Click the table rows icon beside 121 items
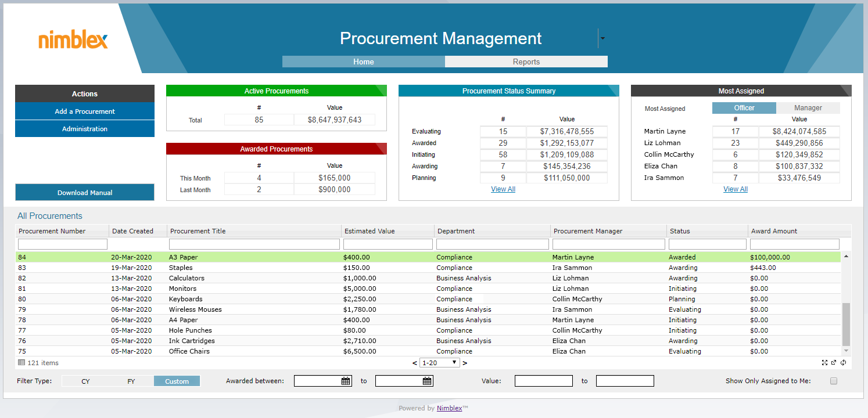 [x=21, y=363]
